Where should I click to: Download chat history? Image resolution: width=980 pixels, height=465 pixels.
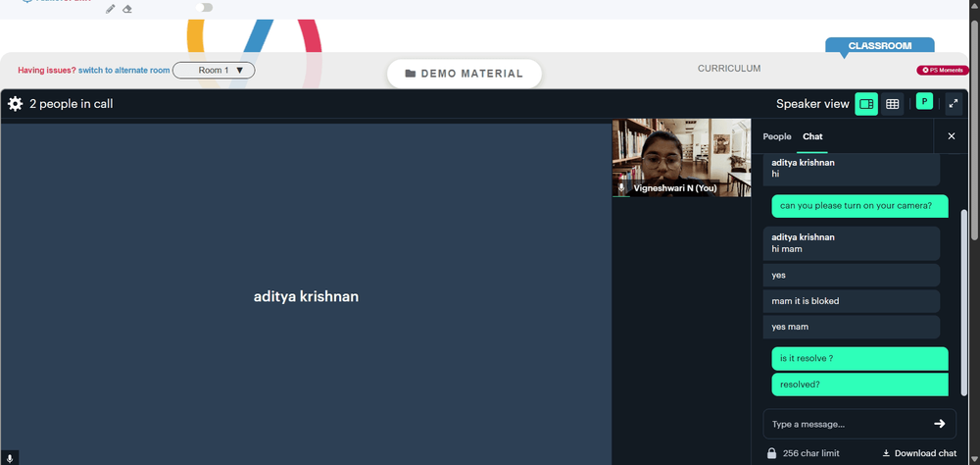pos(919,453)
